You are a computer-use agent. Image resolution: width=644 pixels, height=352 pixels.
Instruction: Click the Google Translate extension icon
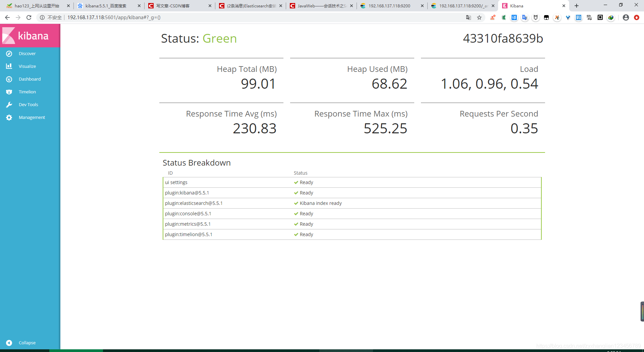click(x=525, y=17)
